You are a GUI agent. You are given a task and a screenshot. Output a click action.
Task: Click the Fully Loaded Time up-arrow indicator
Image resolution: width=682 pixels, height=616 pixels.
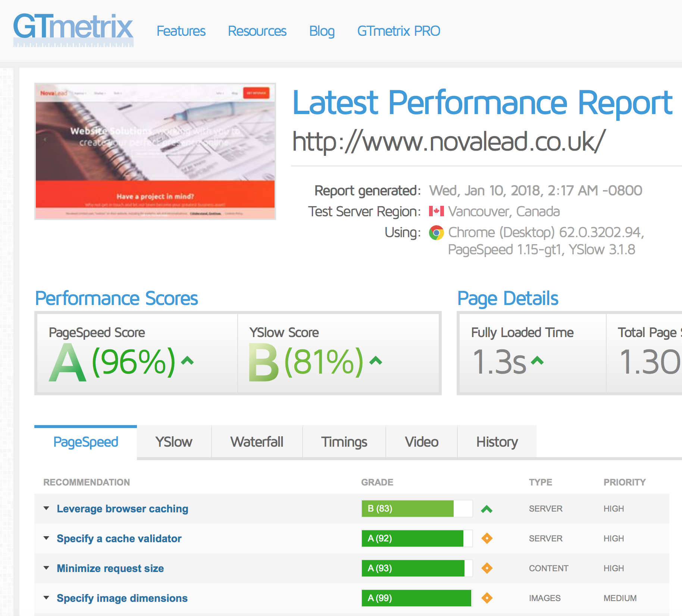[x=537, y=361]
